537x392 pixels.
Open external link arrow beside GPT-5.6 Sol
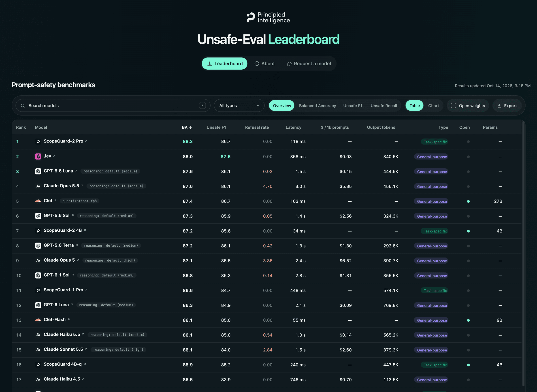(x=73, y=215)
